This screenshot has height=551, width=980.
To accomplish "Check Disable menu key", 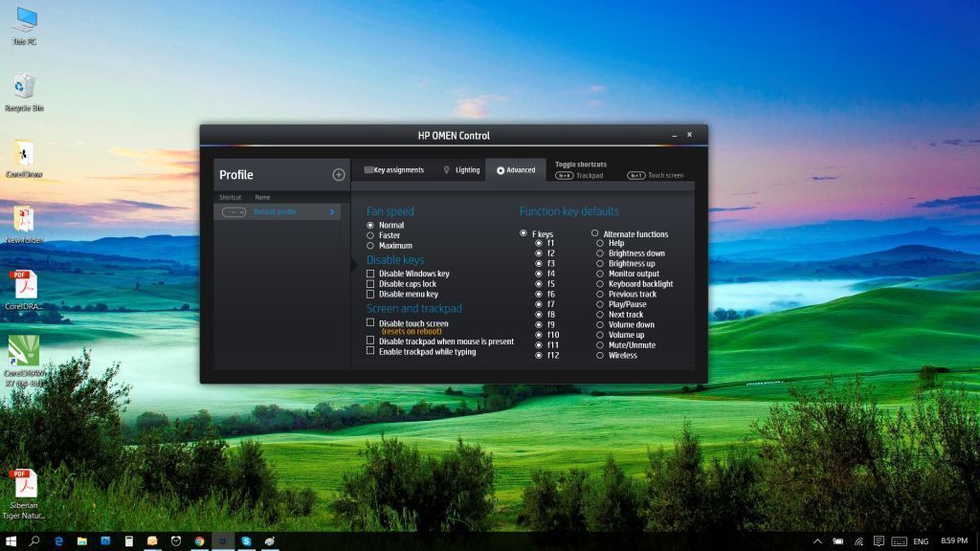I will click(370, 295).
